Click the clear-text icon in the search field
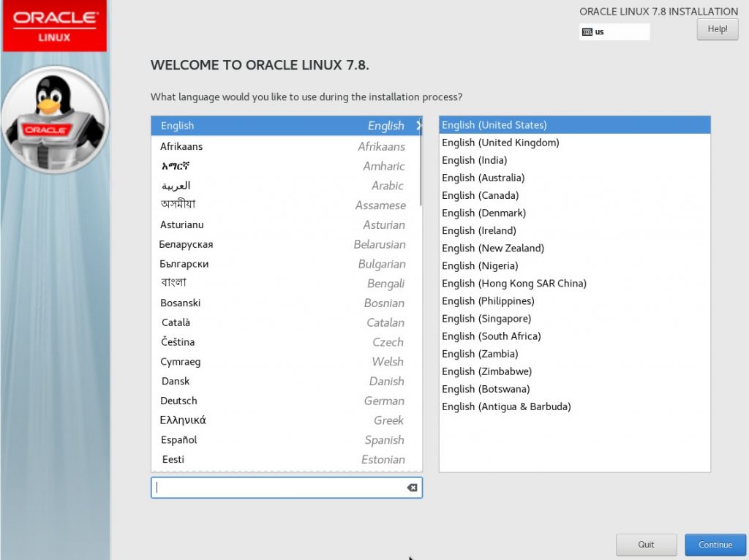The image size is (749, 560). (x=412, y=488)
